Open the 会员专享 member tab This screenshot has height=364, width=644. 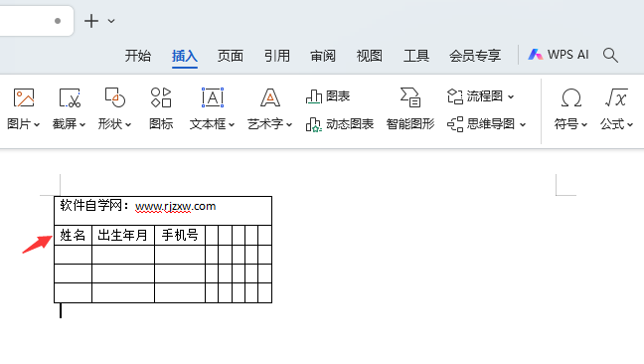click(475, 56)
